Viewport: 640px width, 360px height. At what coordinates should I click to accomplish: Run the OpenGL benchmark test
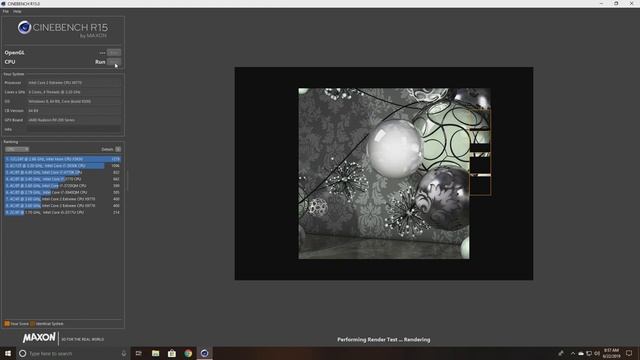[114, 53]
